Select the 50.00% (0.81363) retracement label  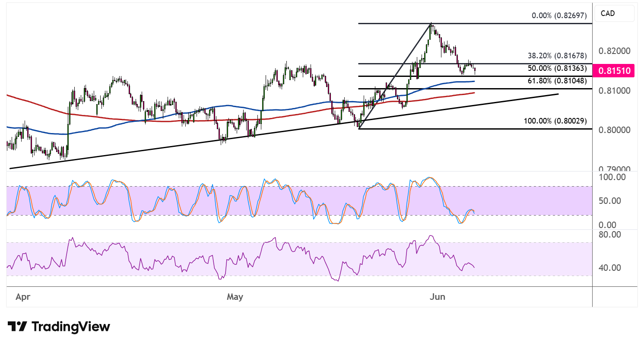(557, 68)
